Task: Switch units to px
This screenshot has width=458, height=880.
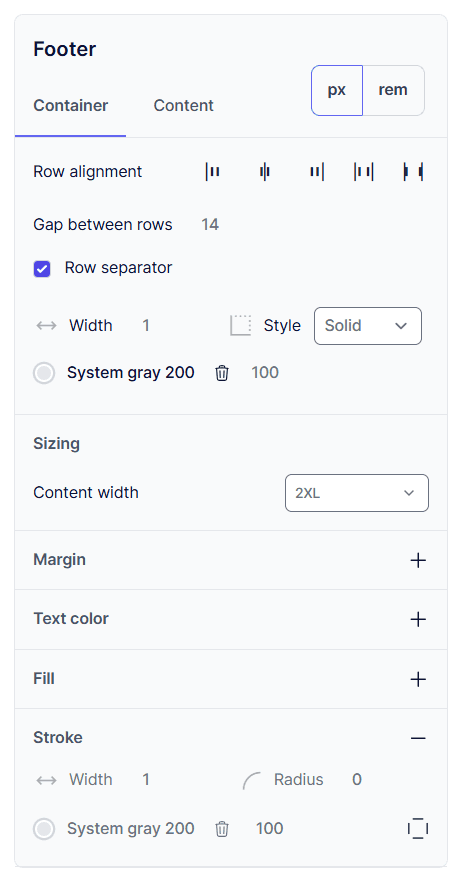Action: point(337,90)
